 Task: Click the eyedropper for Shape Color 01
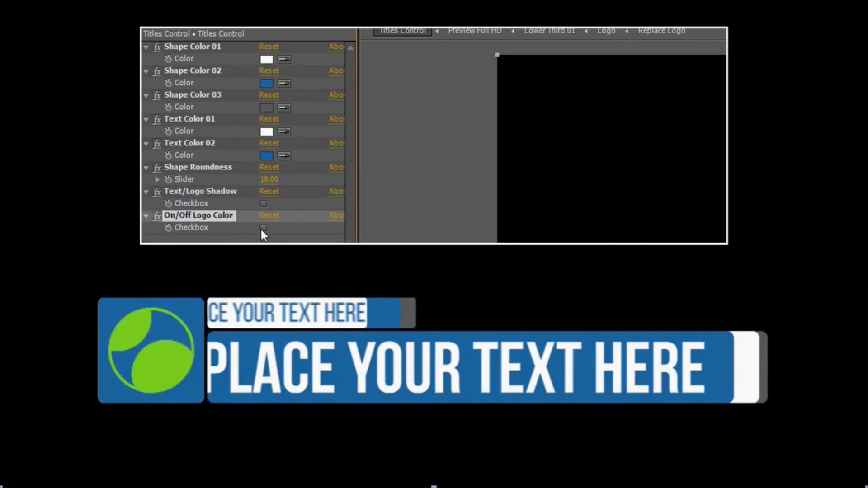pos(284,59)
